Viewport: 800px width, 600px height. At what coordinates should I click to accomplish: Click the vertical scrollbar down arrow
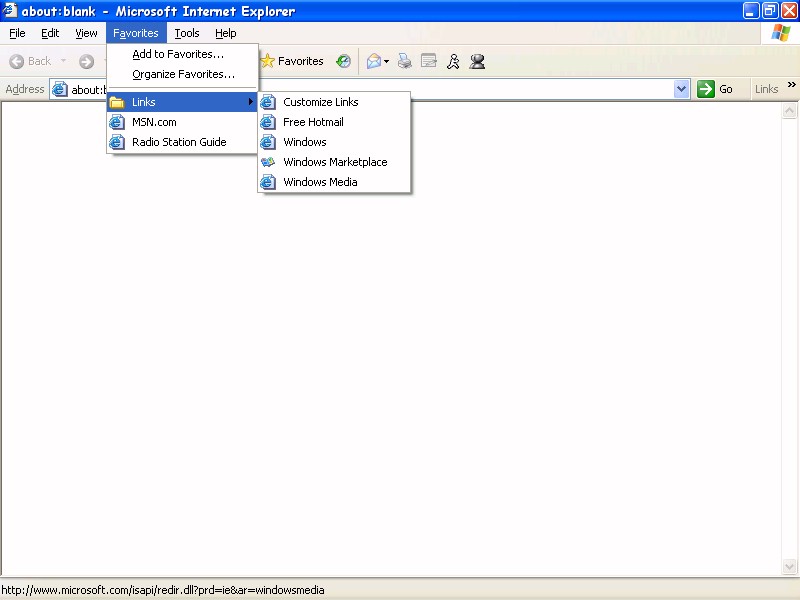click(789, 566)
